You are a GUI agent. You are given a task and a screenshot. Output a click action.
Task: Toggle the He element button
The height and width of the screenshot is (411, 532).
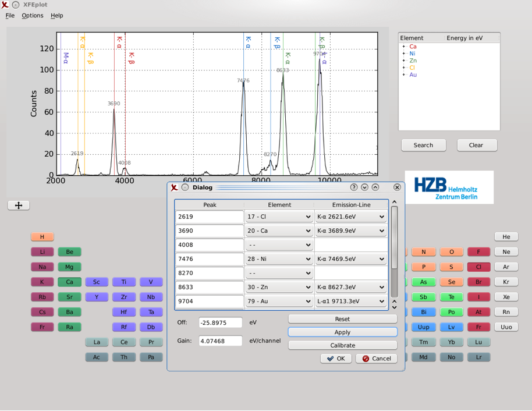(506, 237)
